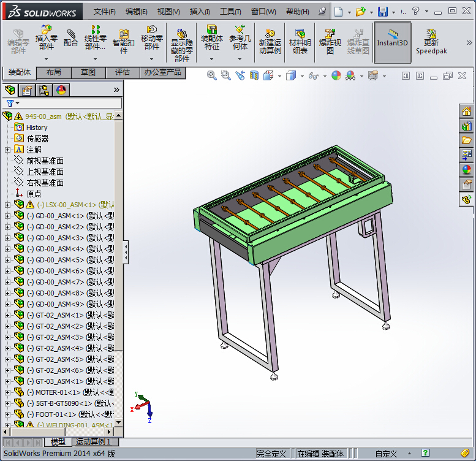Screen dimensions: 476x461
Task: Click Zoom to Area icon
Action: pyautogui.click(x=226, y=75)
